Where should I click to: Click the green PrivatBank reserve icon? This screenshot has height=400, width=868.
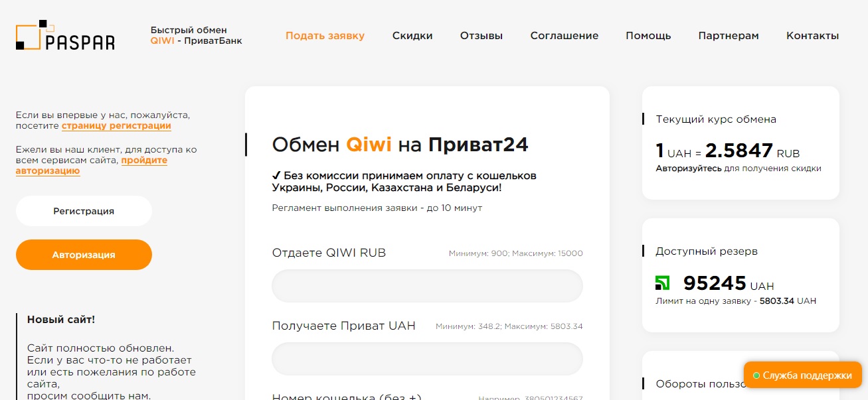663,283
